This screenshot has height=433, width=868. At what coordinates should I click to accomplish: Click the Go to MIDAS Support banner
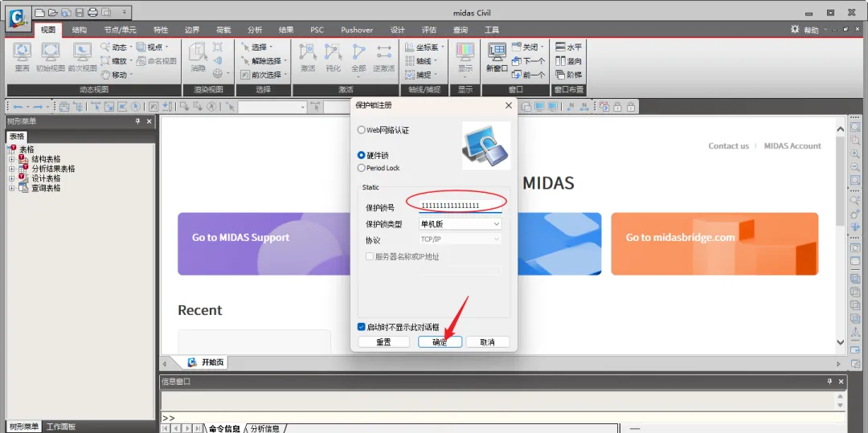(264, 244)
